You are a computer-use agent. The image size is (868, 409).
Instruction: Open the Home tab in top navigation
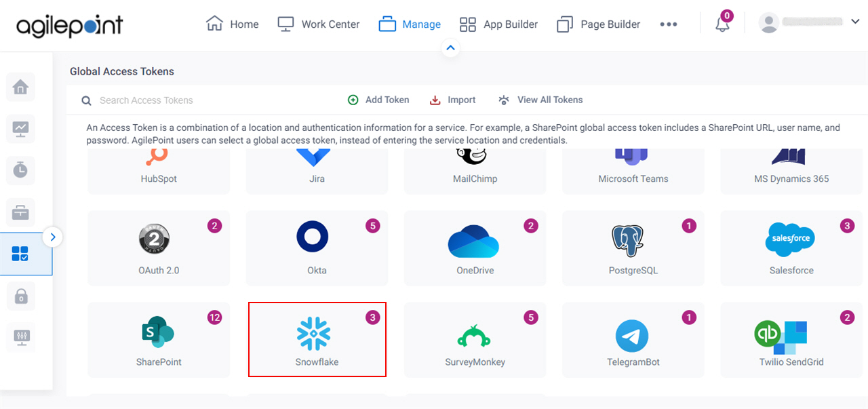(x=232, y=24)
